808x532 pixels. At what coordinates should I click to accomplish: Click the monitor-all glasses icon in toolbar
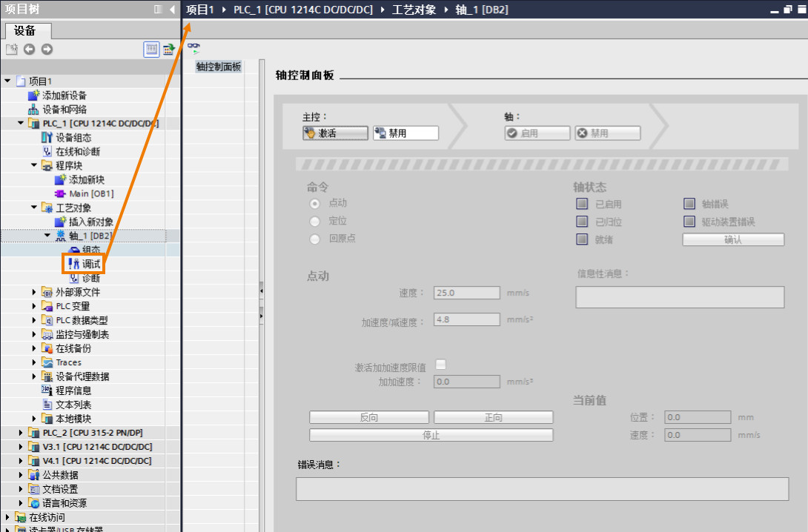pyautogui.click(x=193, y=48)
